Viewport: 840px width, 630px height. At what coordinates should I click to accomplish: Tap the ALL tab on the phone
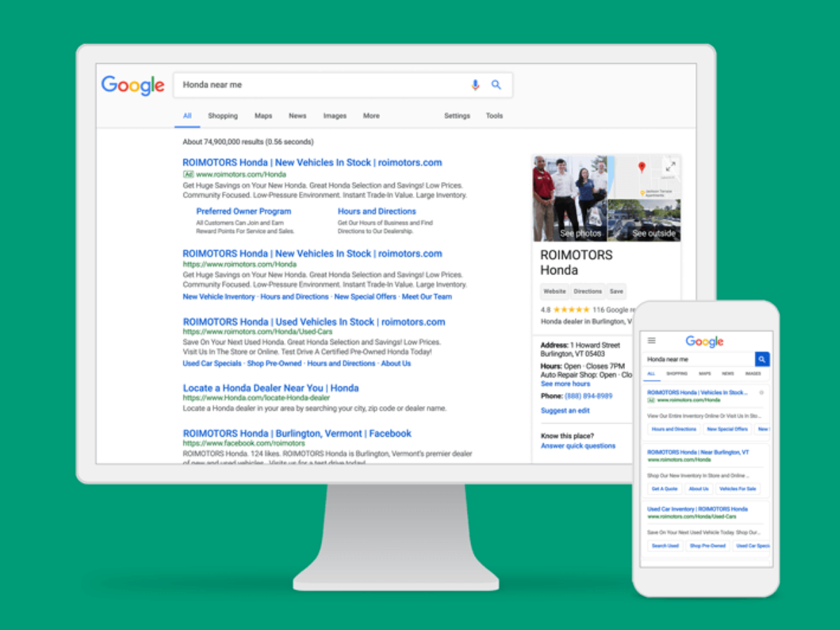650,374
